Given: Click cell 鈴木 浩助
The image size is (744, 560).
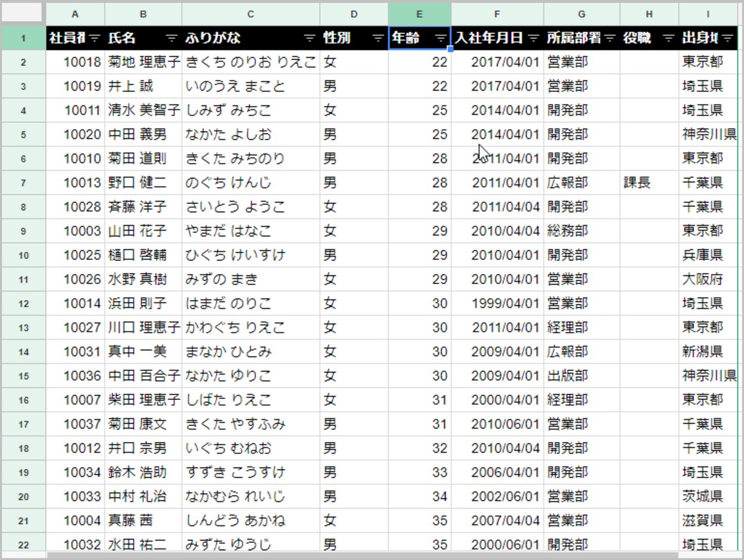Looking at the screenshot, I should coord(143,473).
